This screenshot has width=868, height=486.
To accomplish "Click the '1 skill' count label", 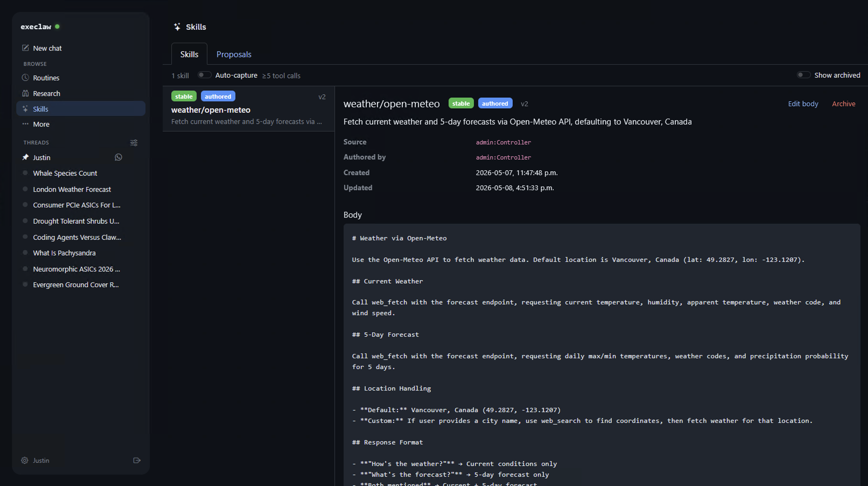I will (x=180, y=75).
